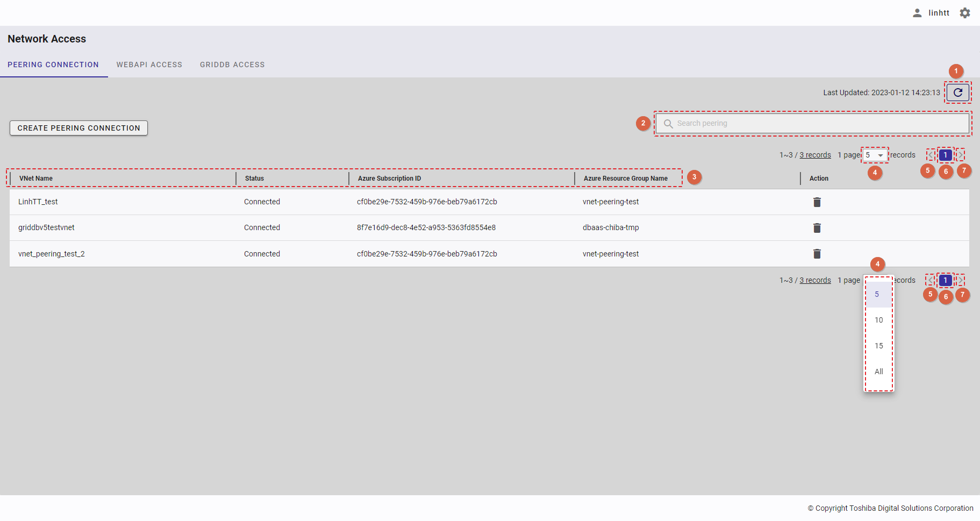Switch to the WebAPI Access tab
The width and height of the screenshot is (980, 521).
pyautogui.click(x=149, y=65)
